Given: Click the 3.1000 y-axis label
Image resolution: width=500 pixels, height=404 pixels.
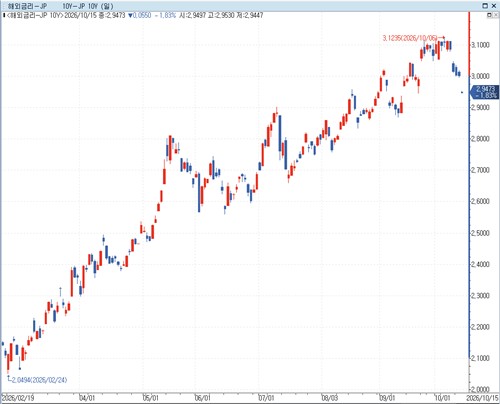Looking at the screenshot, I should (x=480, y=45).
